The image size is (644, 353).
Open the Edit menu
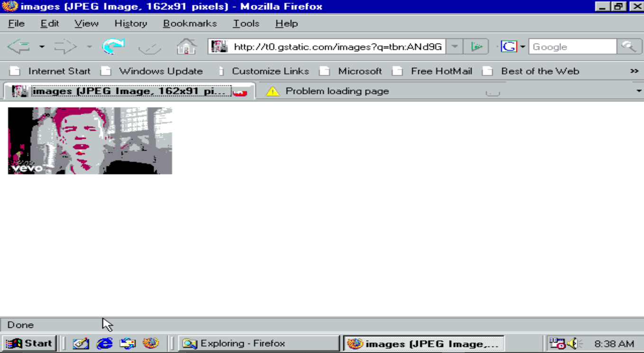50,23
